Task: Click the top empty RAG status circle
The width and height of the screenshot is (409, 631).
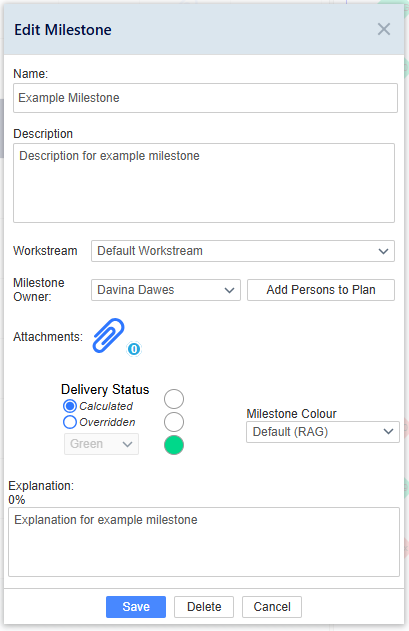Action: tap(174, 399)
